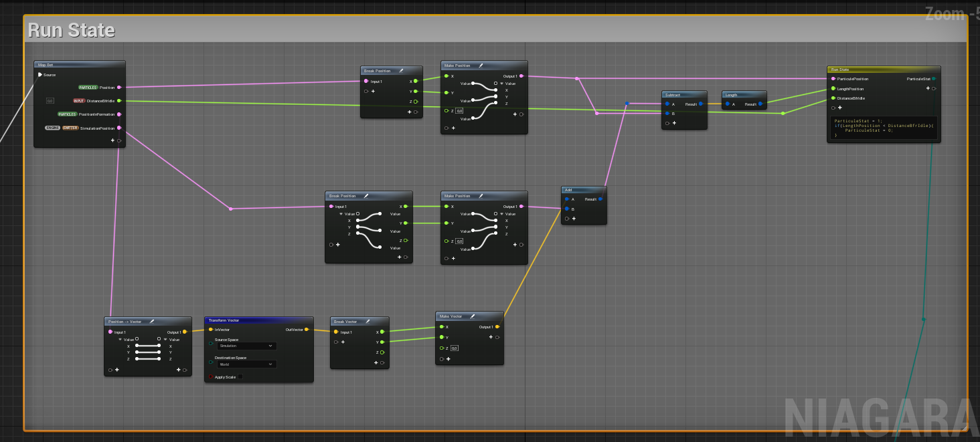Image resolution: width=980 pixels, height=442 pixels.
Task: Click the ParticulePosition input pin on Run State
Action: 833,79
